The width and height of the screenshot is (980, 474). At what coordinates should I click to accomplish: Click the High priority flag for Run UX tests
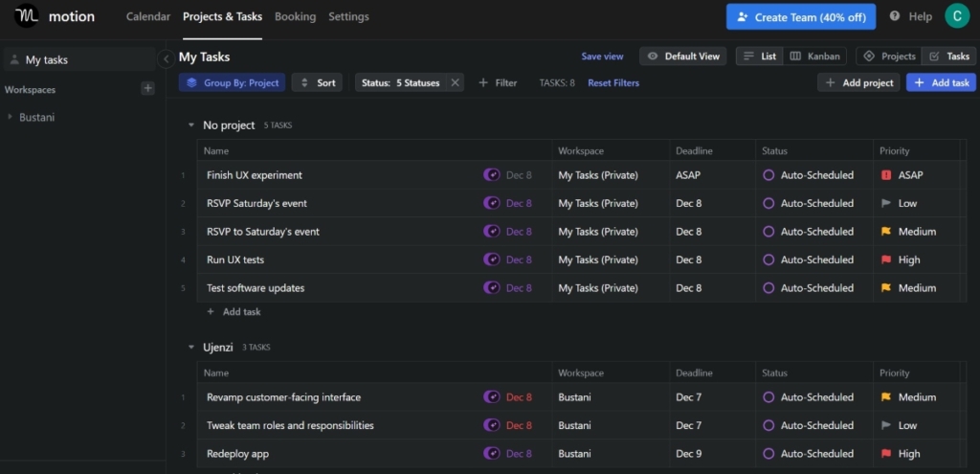coord(885,260)
